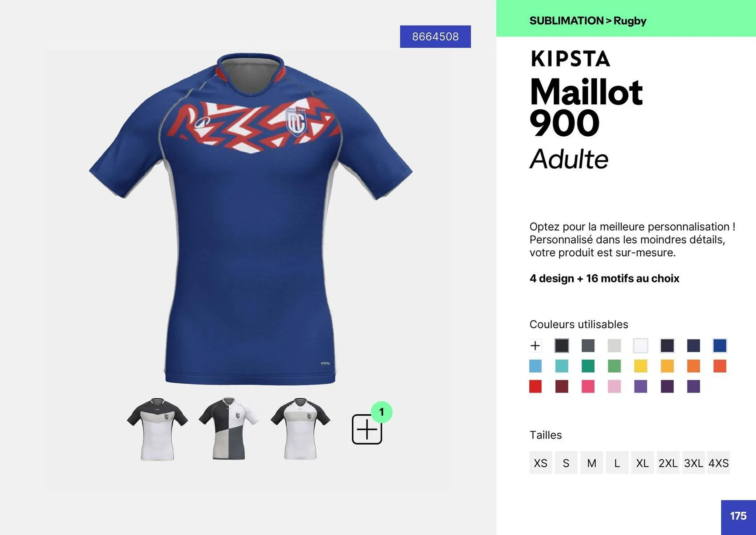The height and width of the screenshot is (535, 756).
Task: Open the SUBLIMATION > Rugby breadcrumb
Action: pyautogui.click(x=587, y=20)
